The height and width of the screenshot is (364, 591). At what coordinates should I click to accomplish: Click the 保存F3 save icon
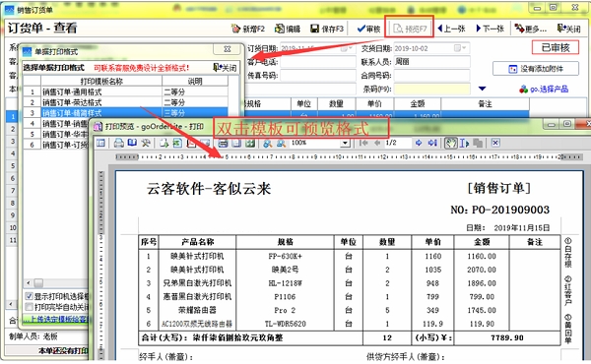click(315, 29)
